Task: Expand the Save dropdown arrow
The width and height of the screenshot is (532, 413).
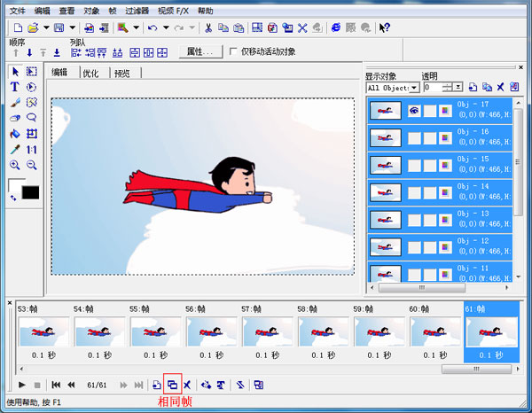Action: click(x=73, y=27)
